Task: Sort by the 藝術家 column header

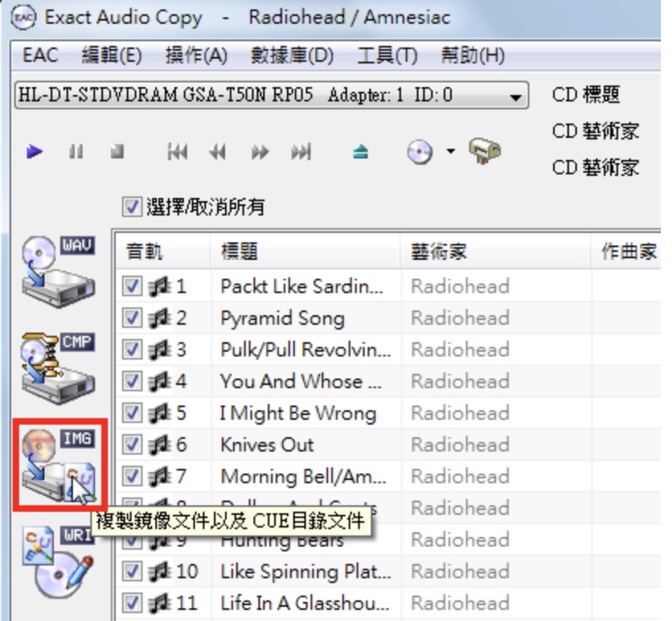Action: tap(495, 251)
